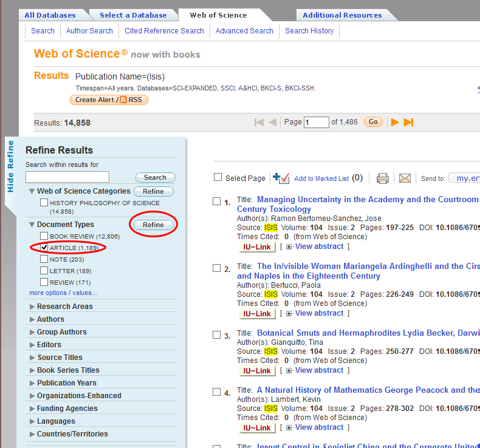
Task: Check the Book Review document type
Action: click(44, 236)
